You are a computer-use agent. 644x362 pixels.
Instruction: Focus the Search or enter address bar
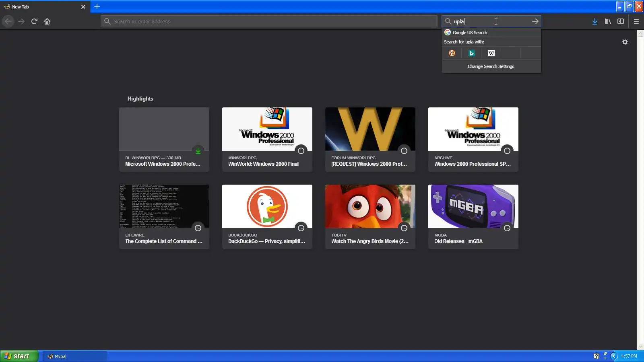[x=269, y=21]
